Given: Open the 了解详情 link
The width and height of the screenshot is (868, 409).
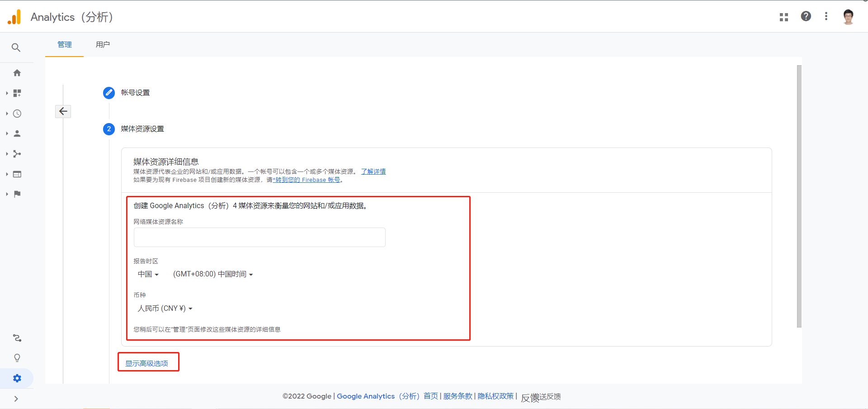Looking at the screenshot, I should point(373,171).
